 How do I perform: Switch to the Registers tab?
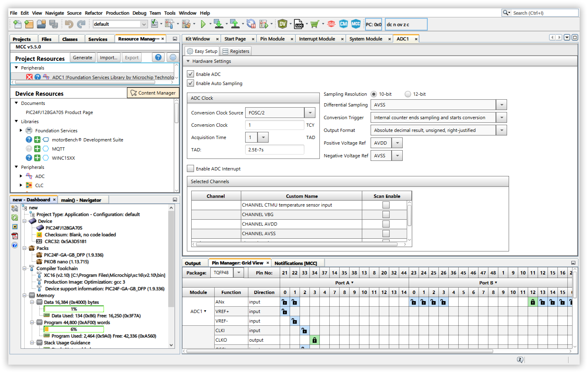click(x=236, y=51)
